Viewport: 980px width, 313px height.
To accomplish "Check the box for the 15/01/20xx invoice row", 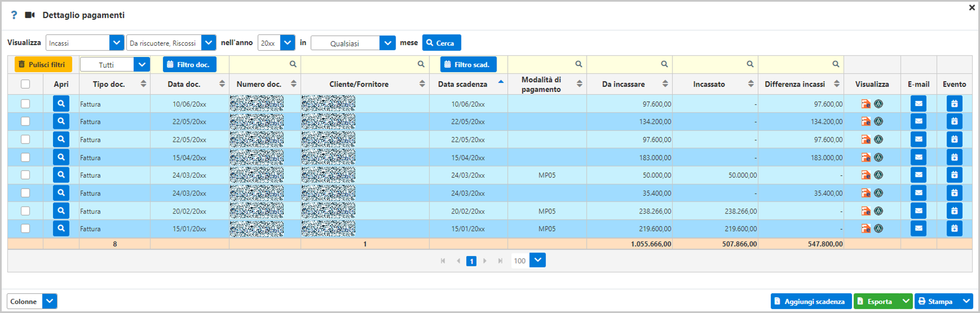I will point(25,229).
